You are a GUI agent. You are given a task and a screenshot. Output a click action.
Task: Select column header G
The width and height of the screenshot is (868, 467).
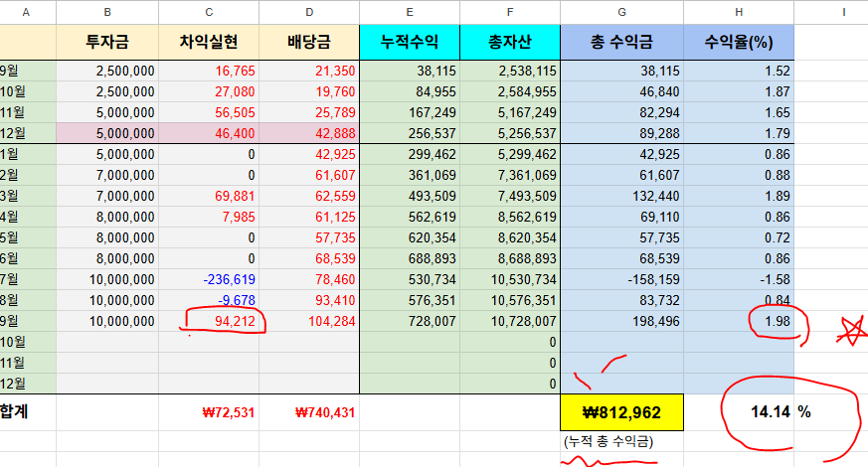[x=621, y=12]
